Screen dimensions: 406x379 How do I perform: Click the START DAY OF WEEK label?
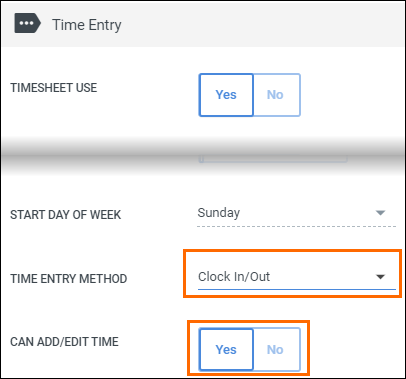65,215
